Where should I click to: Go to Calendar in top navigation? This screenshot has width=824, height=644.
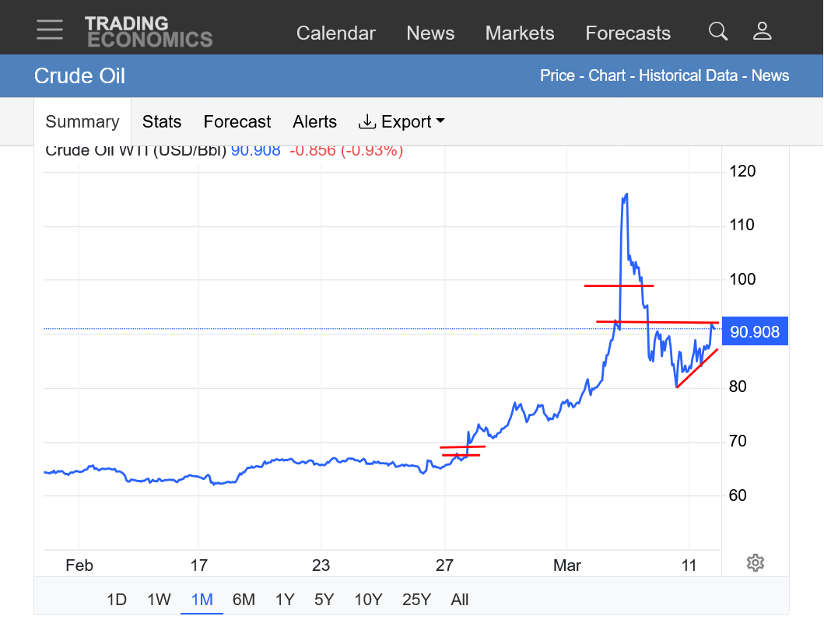pos(336,33)
